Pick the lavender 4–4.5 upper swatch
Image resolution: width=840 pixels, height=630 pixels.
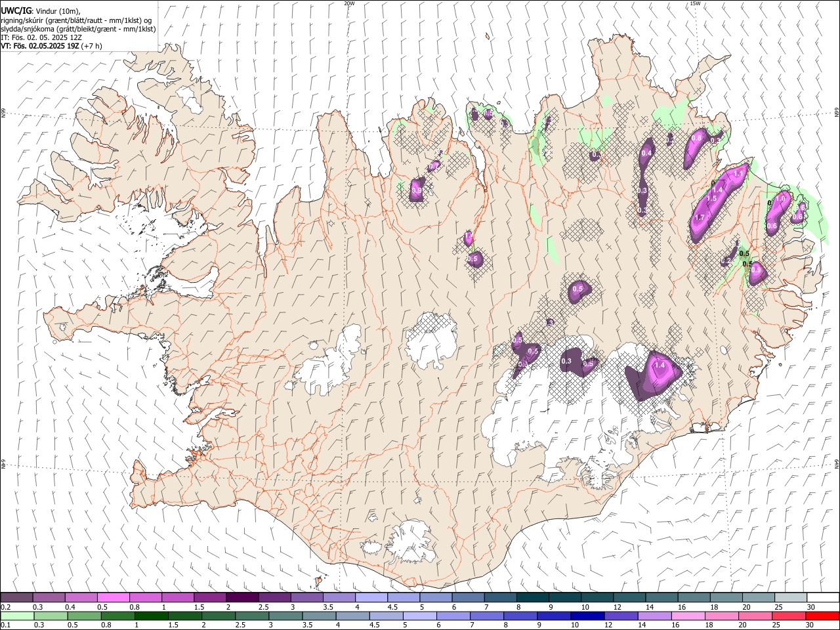point(371,597)
